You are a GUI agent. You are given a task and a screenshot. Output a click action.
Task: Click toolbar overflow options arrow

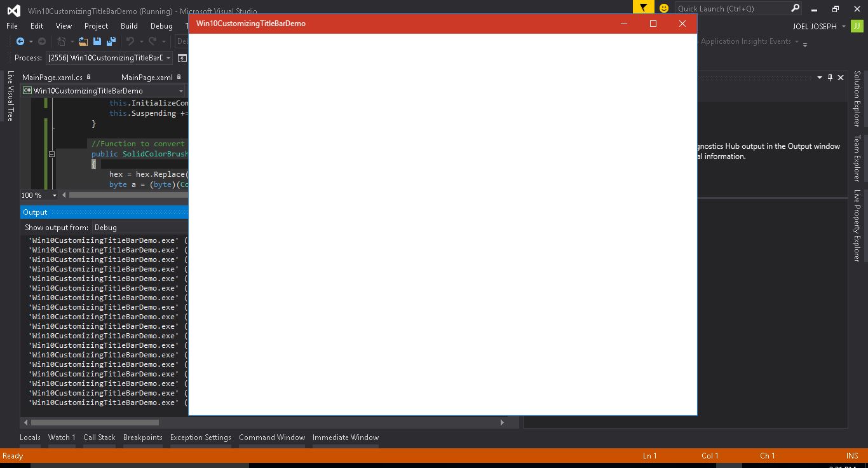pos(805,45)
